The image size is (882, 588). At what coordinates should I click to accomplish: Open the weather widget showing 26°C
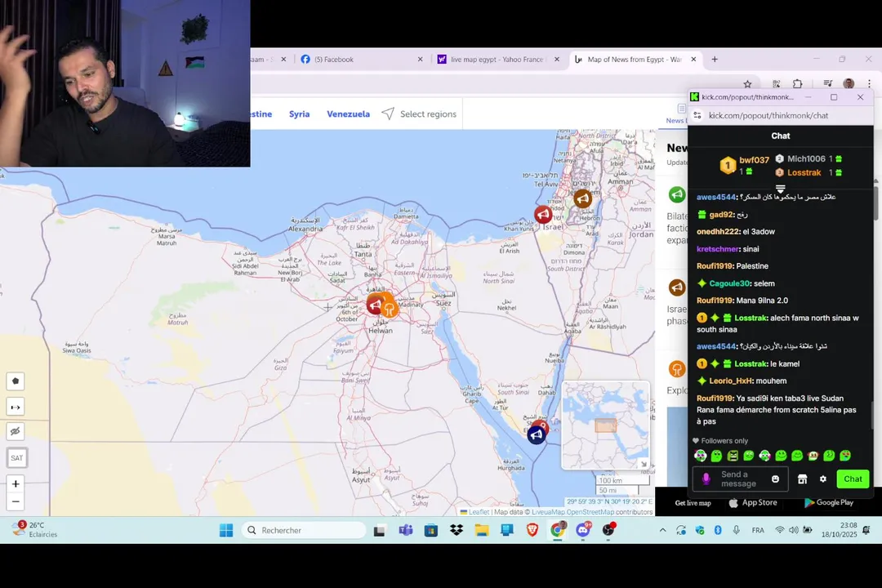33,529
